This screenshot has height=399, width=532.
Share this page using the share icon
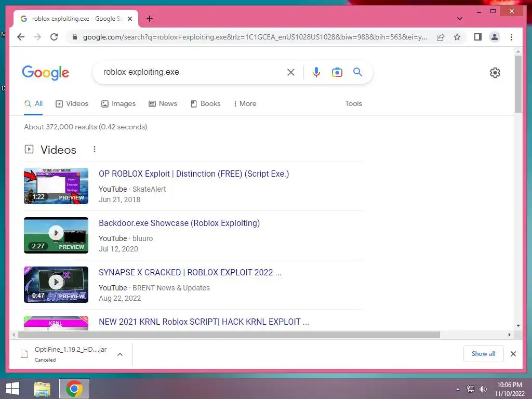point(441,37)
